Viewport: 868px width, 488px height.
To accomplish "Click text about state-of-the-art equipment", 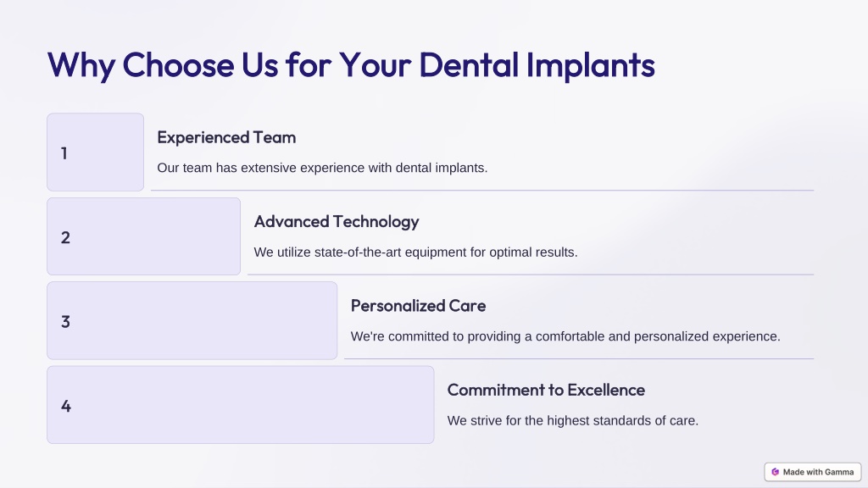I will (415, 252).
